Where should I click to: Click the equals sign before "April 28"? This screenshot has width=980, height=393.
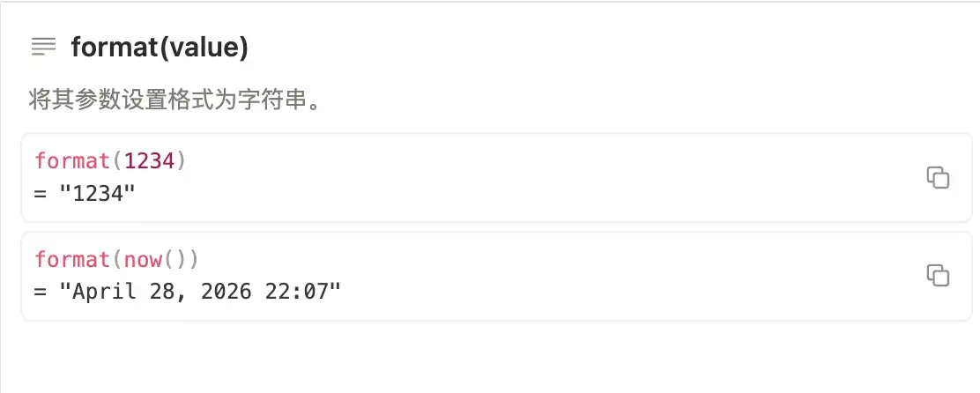40,291
